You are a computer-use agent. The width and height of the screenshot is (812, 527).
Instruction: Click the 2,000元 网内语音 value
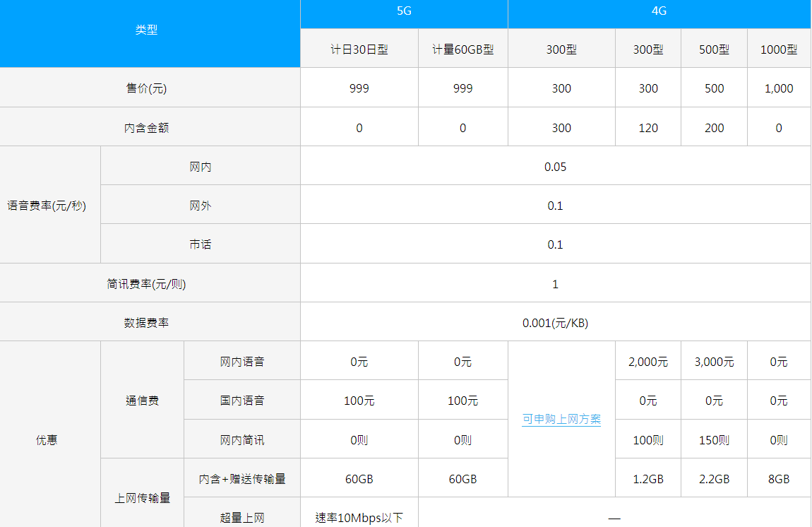tap(648, 362)
